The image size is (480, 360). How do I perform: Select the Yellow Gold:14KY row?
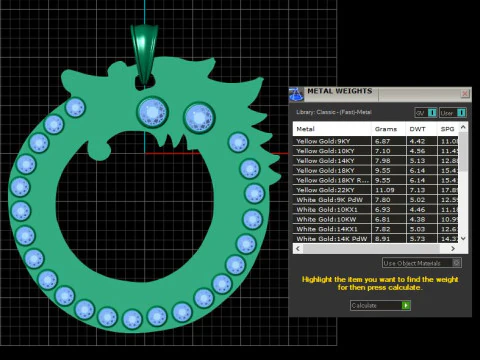375,161
